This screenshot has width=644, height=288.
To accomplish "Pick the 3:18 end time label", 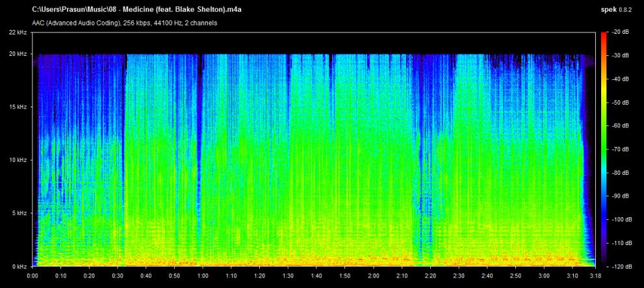I will click(594, 276).
